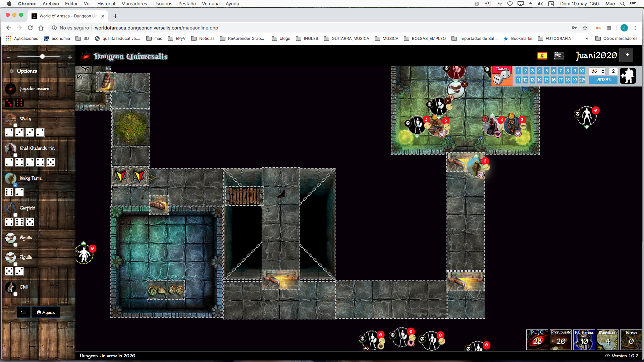
Task: Click the hero silhouette icon beside LANZAR
Action: click(x=628, y=76)
